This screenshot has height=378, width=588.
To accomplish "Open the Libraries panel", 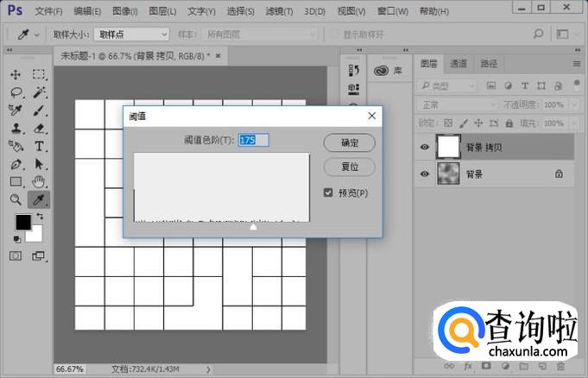I will pos(389,71).
